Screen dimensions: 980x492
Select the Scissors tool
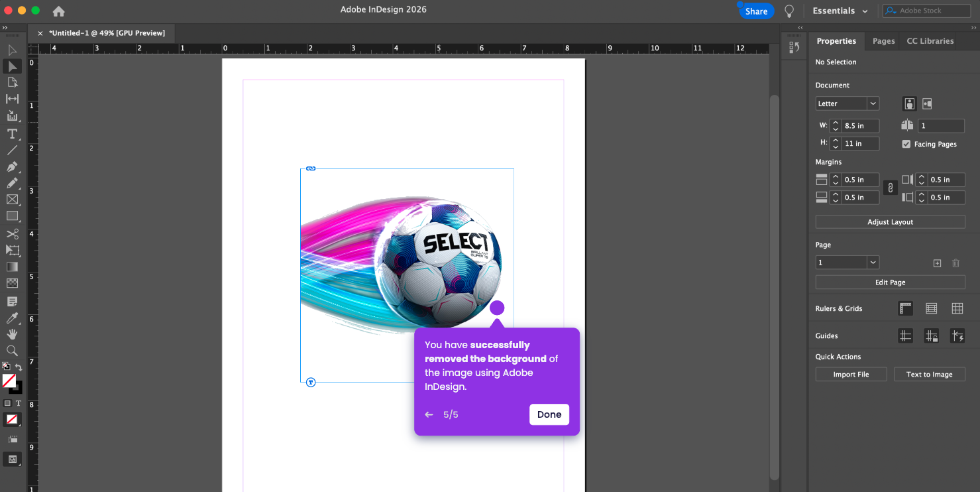point(12,234)
